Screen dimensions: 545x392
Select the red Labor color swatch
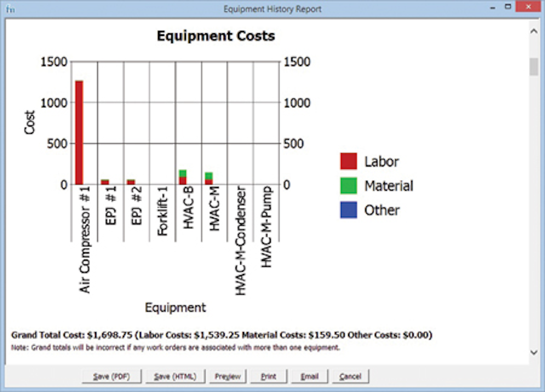click(349, 160)
